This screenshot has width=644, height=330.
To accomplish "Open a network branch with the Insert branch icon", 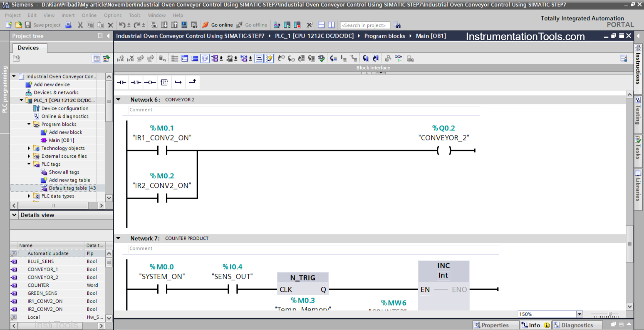I will coord(178,82).
